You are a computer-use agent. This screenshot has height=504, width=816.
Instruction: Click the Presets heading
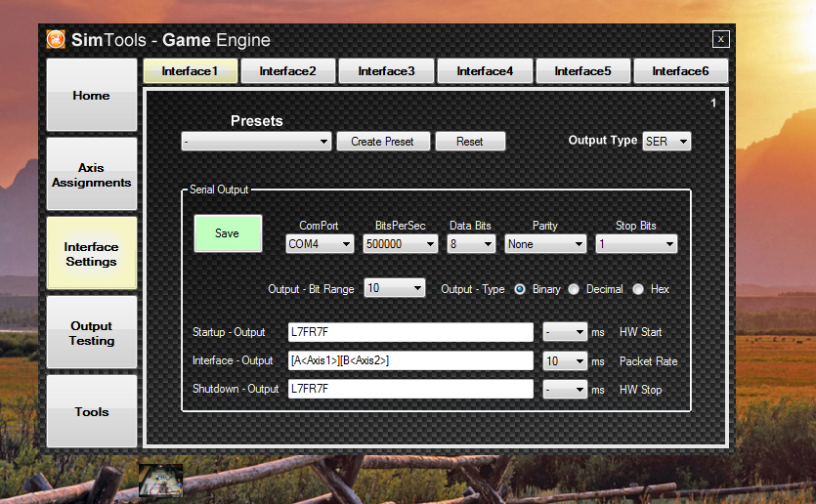(257, 121)
